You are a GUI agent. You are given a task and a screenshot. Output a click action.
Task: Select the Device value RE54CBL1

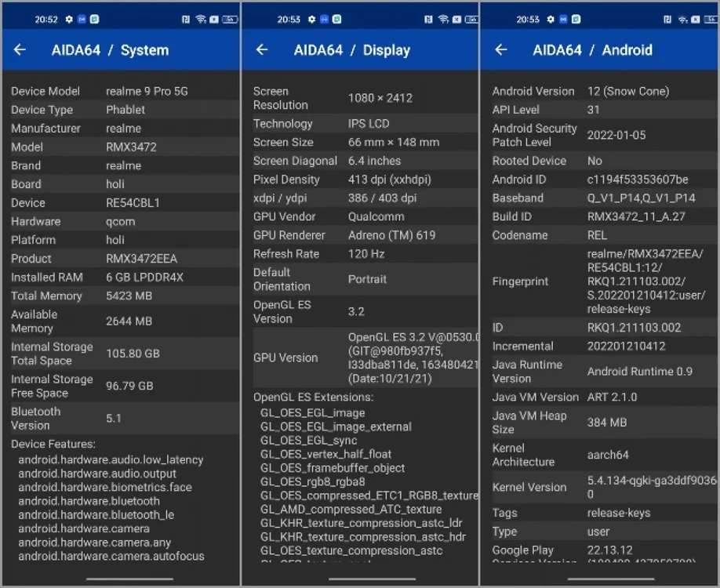(133, 203)
